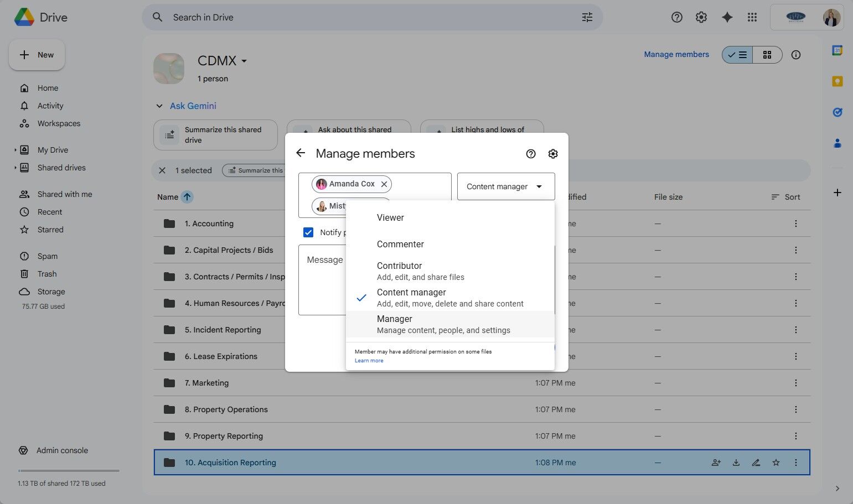This screenshot has height=504, width=853.
Task: Collapse the Ask Gemini section
Action: (x=159, y=106)
